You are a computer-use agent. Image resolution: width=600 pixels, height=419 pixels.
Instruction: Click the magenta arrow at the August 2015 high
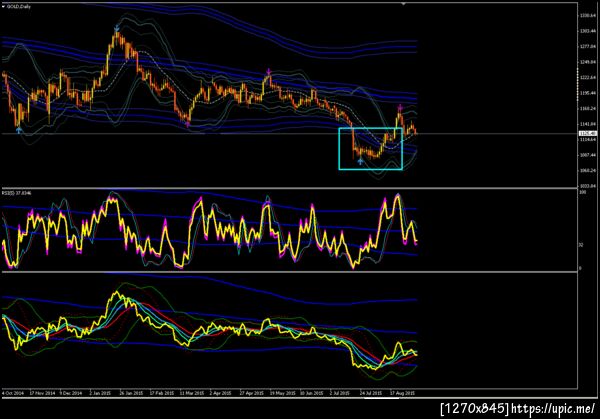pos(400,108)
